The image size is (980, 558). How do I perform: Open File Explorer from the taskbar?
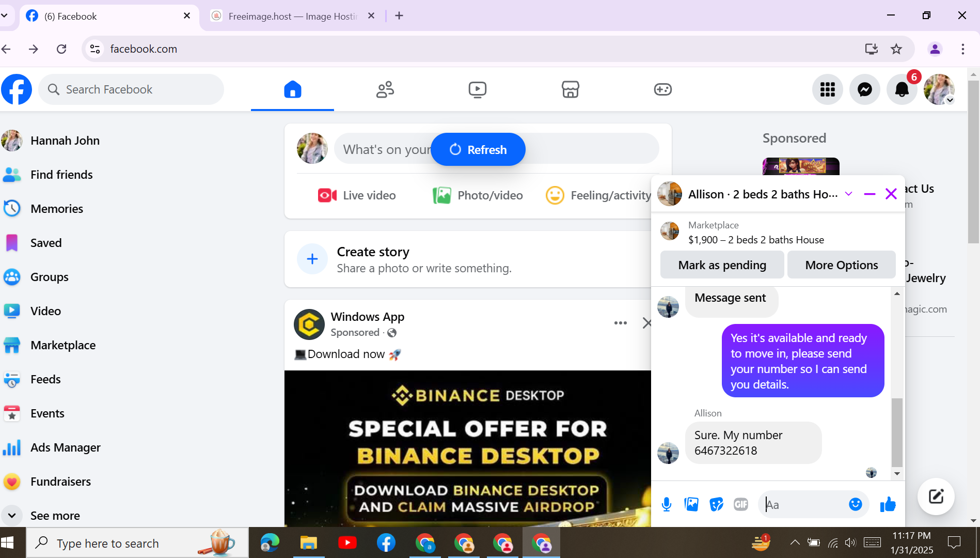pyautogui.click(x=309, y=542)
